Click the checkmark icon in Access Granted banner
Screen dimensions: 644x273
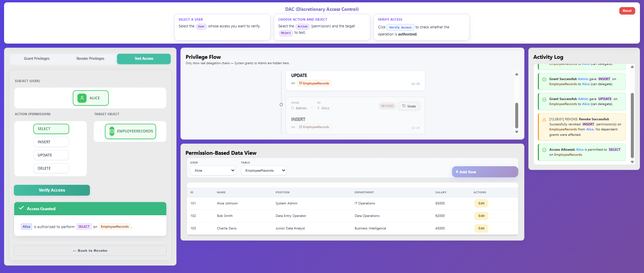(x=21, y=208)
